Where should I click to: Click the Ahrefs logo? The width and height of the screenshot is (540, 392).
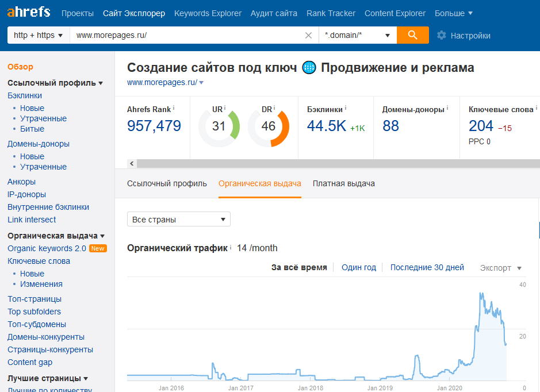29,13
